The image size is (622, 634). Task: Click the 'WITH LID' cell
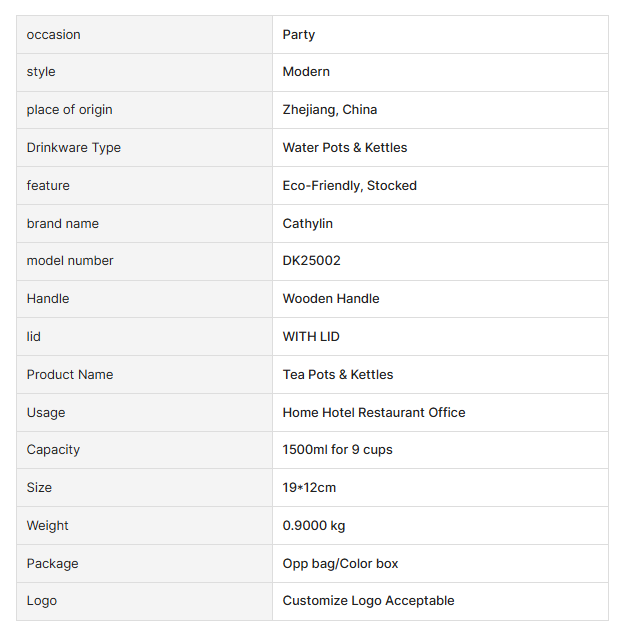click(x=311, y=337)
